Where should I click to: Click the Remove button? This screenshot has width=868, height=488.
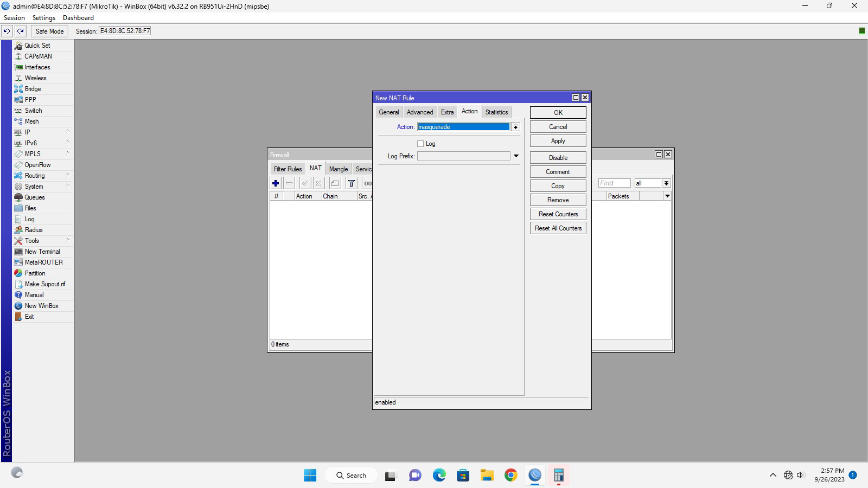[x=558, y=200]
